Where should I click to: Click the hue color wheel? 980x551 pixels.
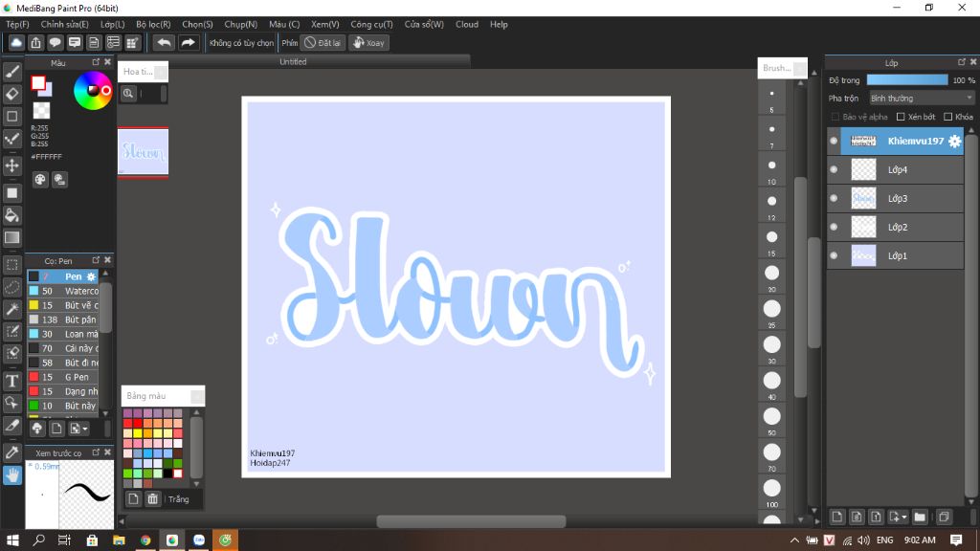[93, 91]
